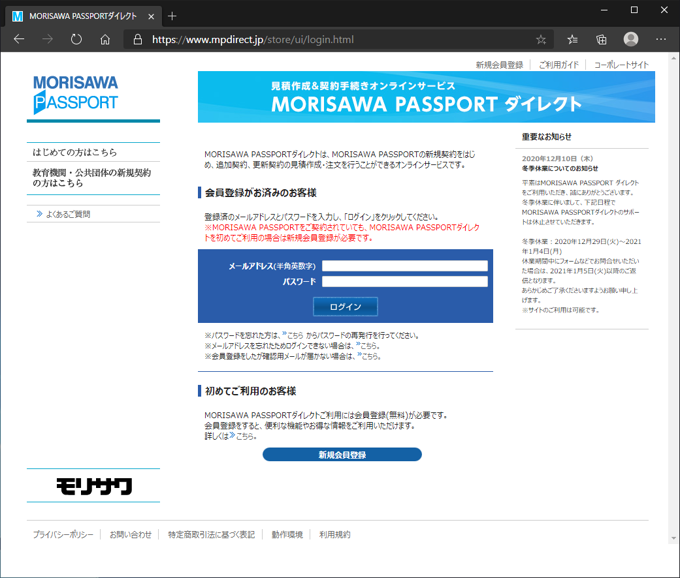The width and height of the screenshot is (680, 578).
Task: Click the 初めてご利用のお客様 heading
Action: (x=250, y=391)
